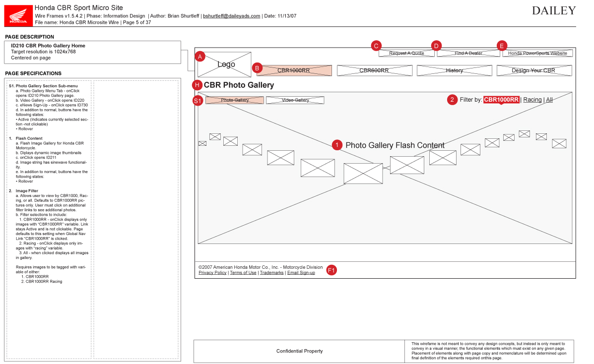Click the author email bshurtleff@daileyads.com
594x364 pixels.
[231, 16]
